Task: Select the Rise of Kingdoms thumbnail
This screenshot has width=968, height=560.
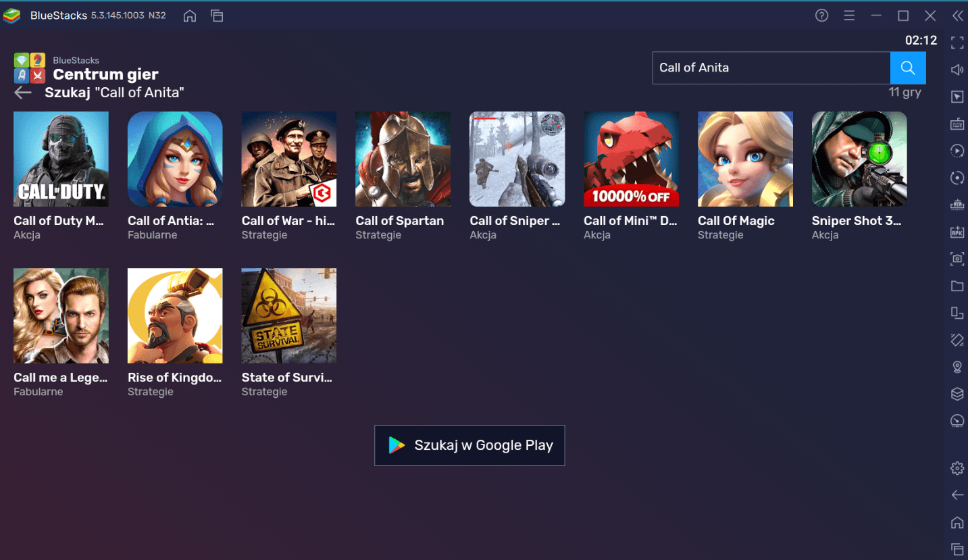Action: (x=175, y=315)
